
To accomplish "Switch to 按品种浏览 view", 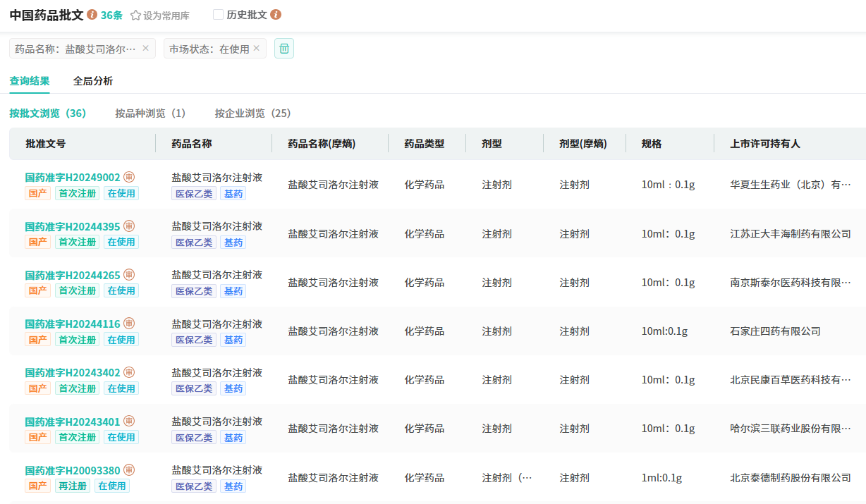I will (x=150, y=113).
